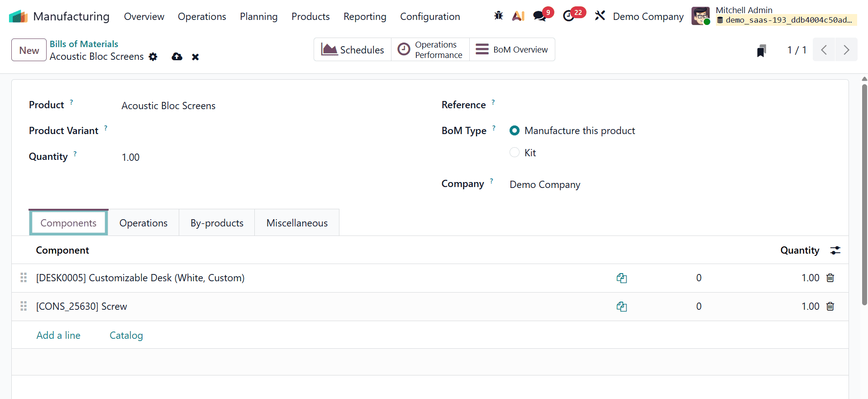
Task: Click the Quantity column header
Action: tap(800, 250)
